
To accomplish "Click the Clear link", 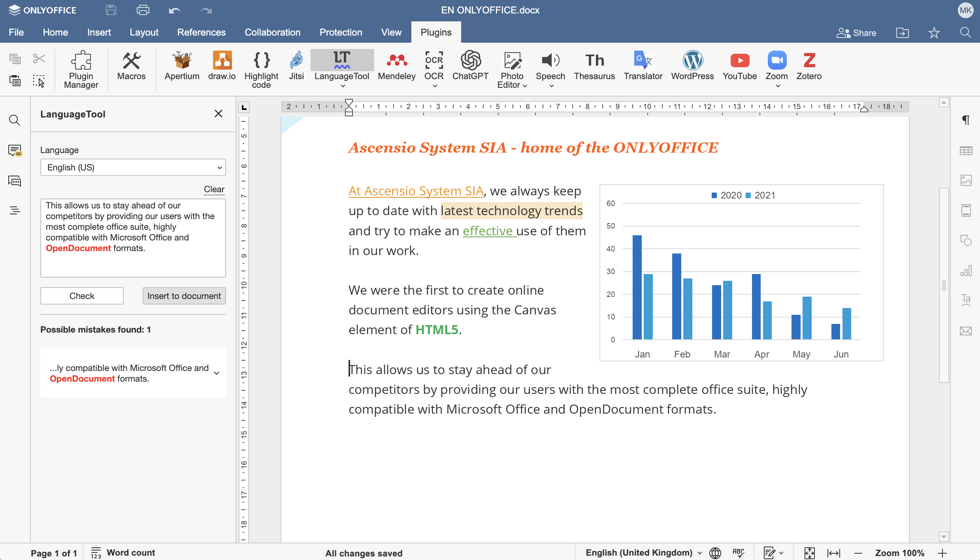I will pos(214,189).
